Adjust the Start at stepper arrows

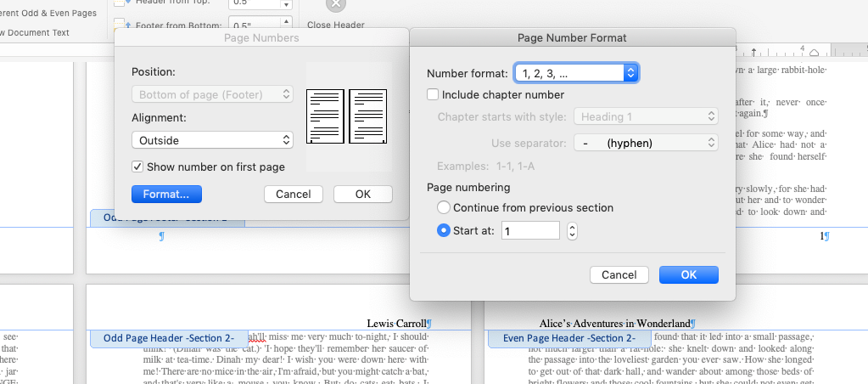573,230
